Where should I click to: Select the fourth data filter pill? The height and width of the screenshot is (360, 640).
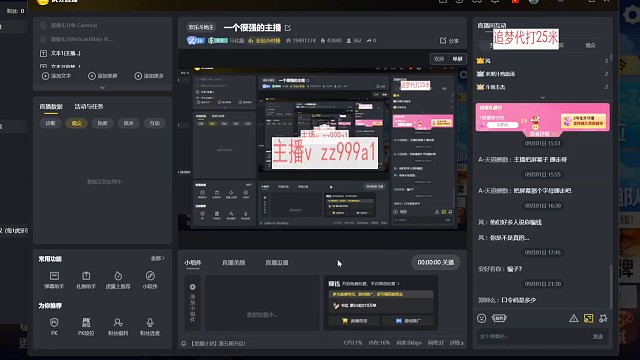pyautogui.click(x=129, y=123)
